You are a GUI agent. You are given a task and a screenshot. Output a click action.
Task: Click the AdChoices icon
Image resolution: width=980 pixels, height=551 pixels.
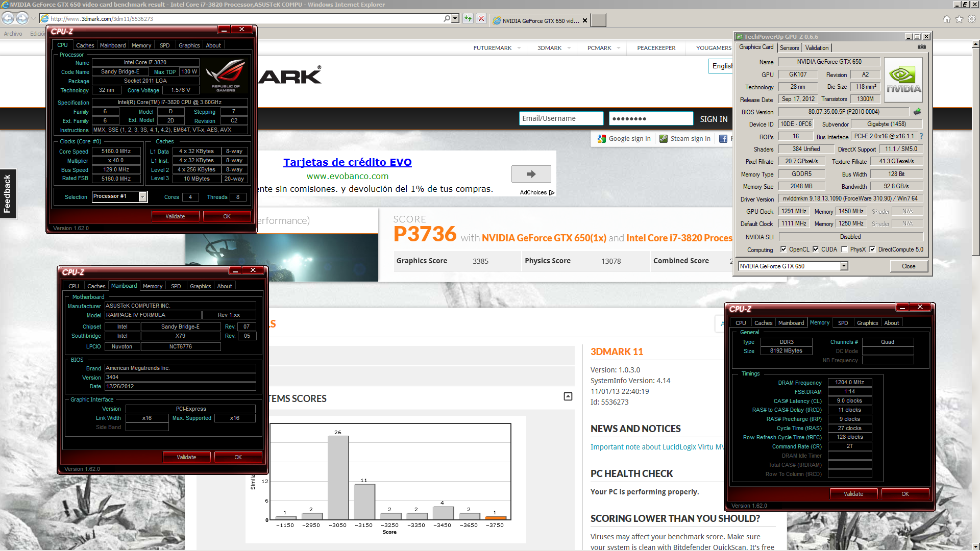click(x=552, y=193)
